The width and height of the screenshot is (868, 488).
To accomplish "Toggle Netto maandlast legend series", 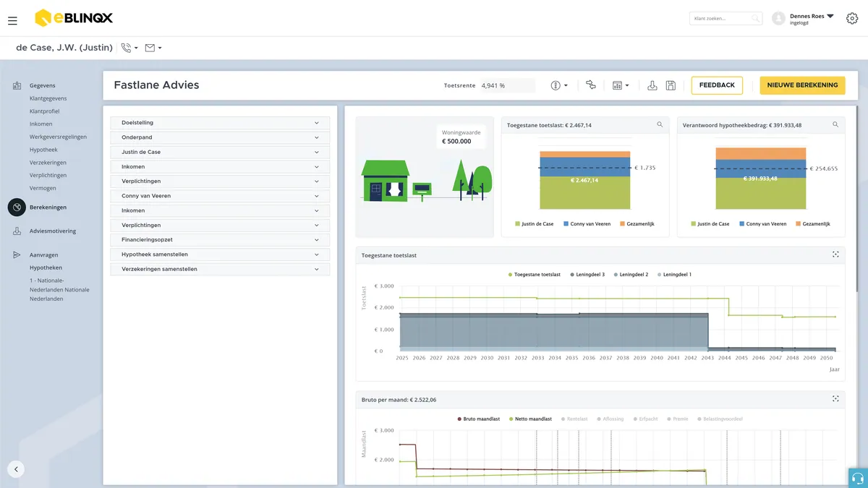I will tap(531, 419).
